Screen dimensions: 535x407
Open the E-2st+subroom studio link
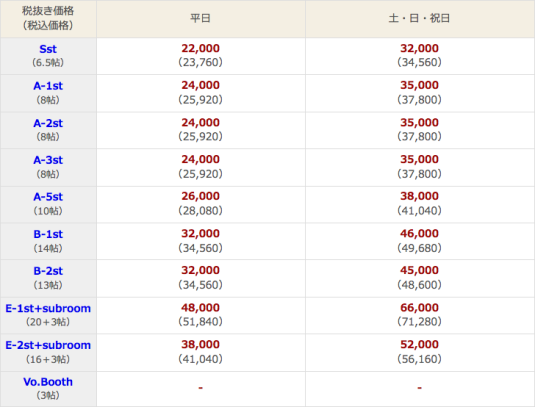(48, 345)
